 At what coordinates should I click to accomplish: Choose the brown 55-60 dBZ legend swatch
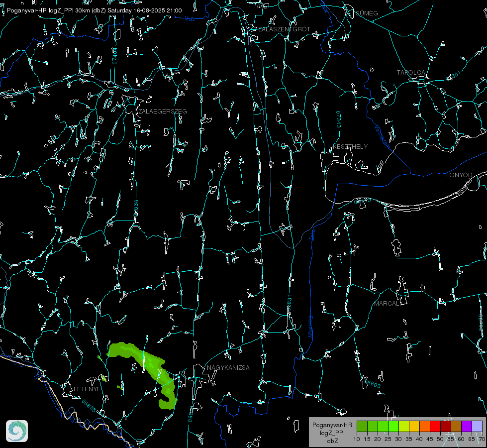[456, 426]
